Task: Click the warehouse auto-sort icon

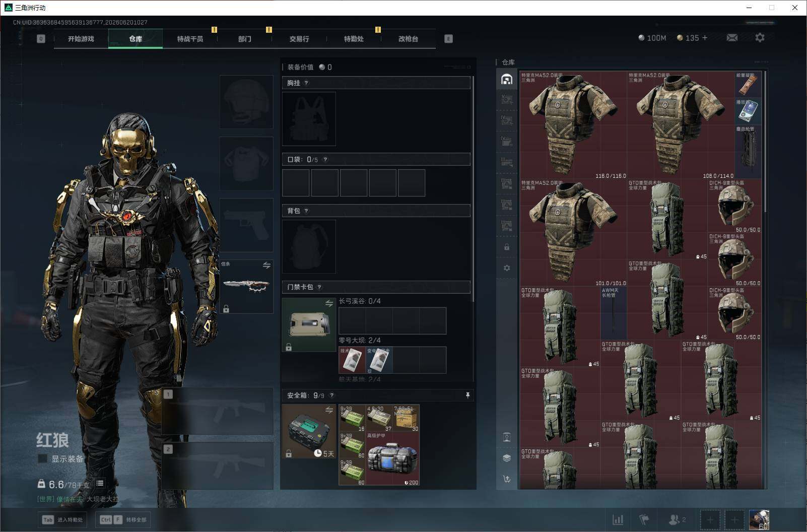Action: pos(507,479)
